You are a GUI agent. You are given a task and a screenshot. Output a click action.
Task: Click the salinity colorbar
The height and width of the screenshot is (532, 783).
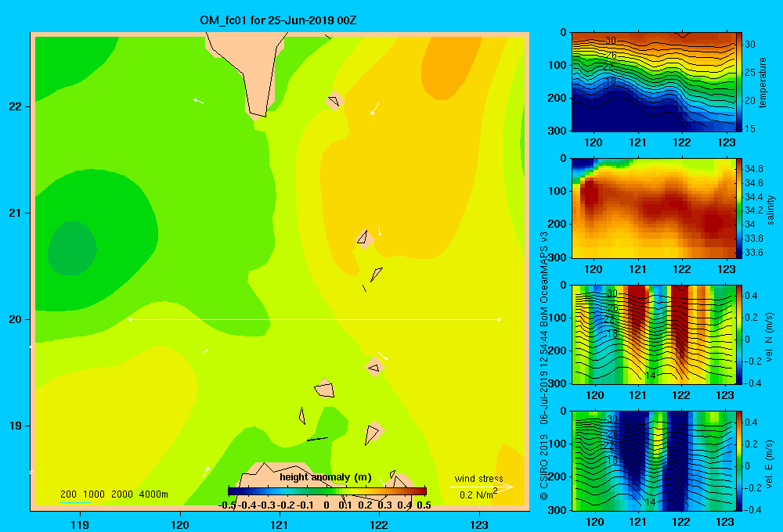click(x=739, y=208)
